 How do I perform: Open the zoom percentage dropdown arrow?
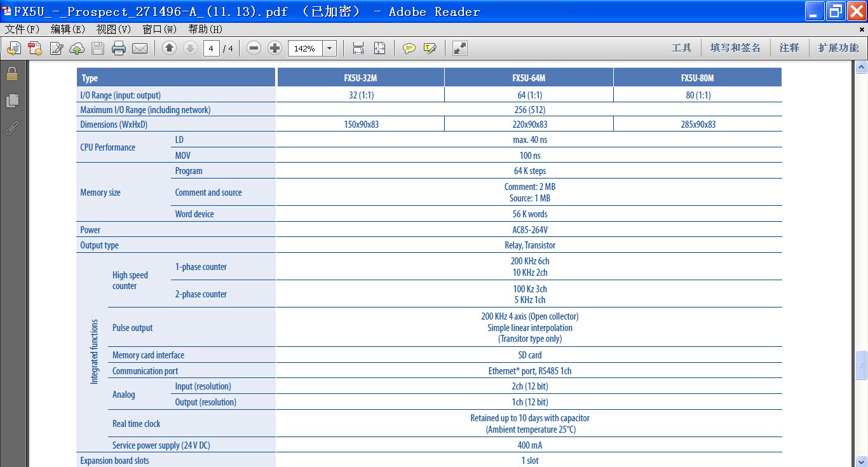pos(329,48)
